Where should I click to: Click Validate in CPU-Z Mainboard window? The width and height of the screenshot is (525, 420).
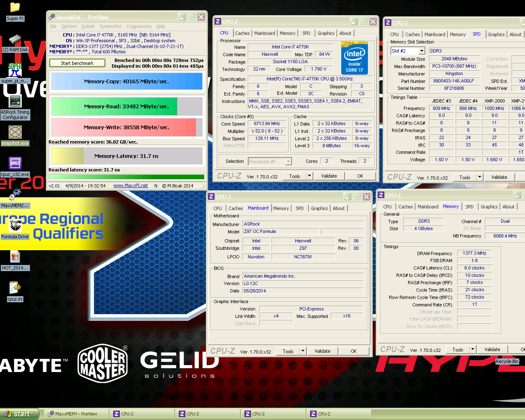[x=322, y=351]
